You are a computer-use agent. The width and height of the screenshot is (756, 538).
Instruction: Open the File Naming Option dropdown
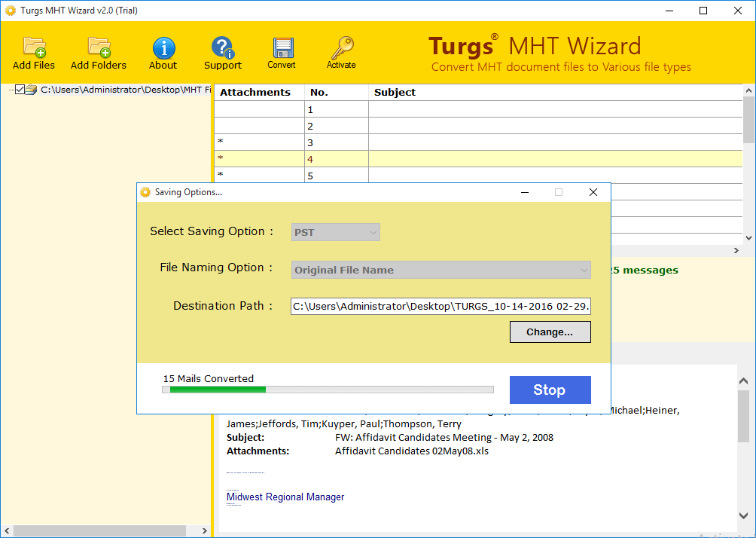pos(440,269)
